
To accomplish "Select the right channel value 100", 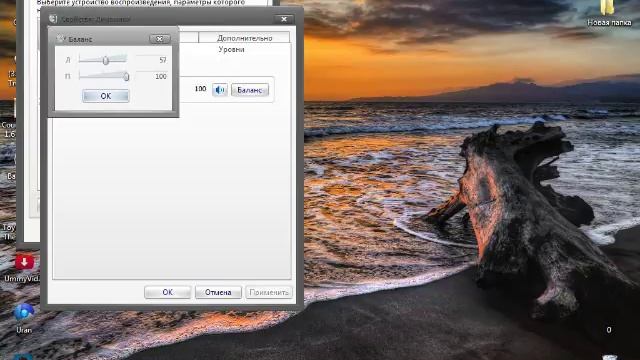I will (x=161, y=76).
